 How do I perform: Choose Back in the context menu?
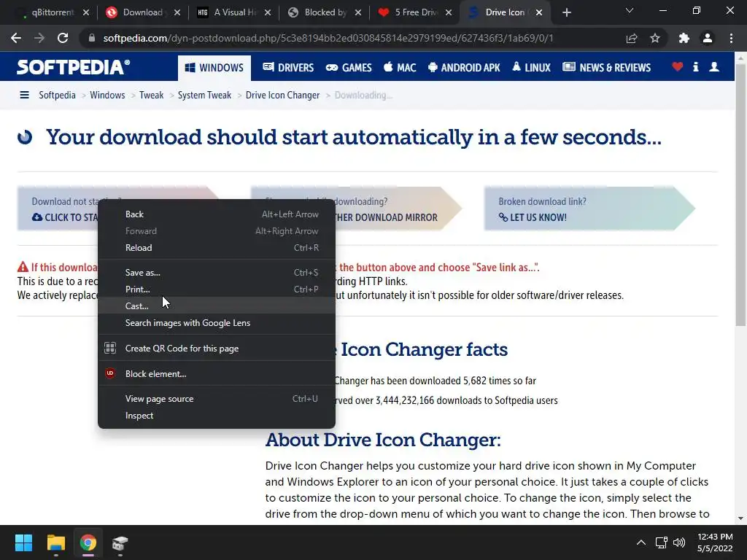[216, 214]
